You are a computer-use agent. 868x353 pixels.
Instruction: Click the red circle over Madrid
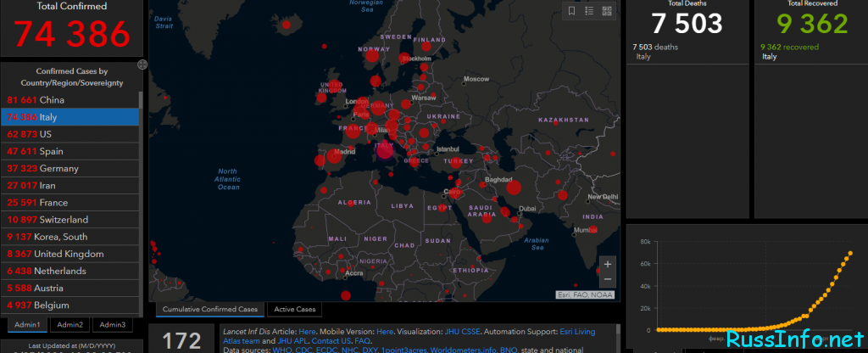(334, 156)
